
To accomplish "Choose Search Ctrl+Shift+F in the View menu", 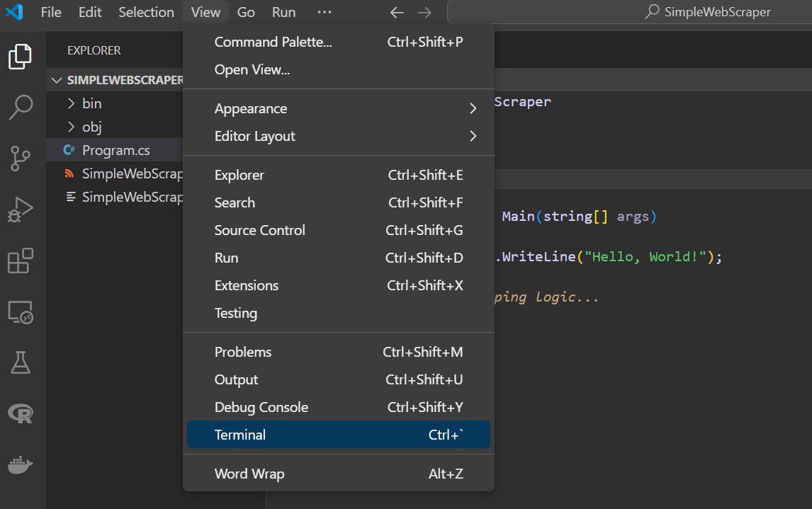I will [339, 202].
